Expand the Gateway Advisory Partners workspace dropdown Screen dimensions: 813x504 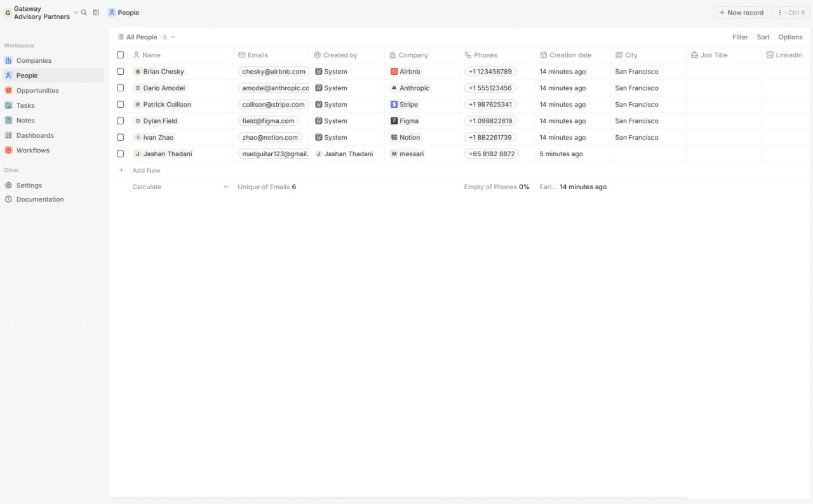[x=76, y=13]
